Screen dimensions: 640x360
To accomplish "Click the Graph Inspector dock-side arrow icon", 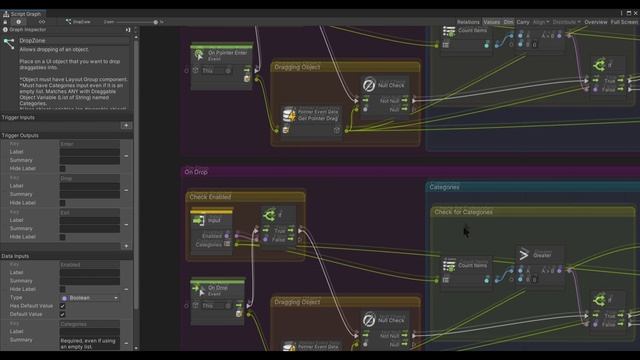I will (128, 30).
